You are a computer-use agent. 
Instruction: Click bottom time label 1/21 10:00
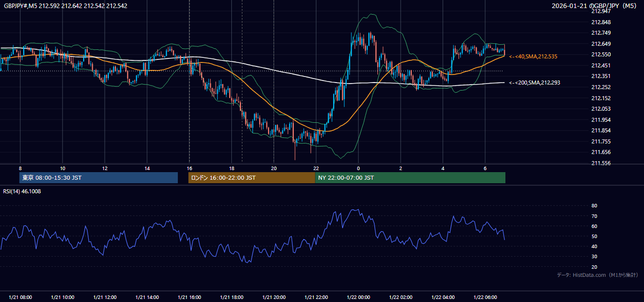(62, 297)
